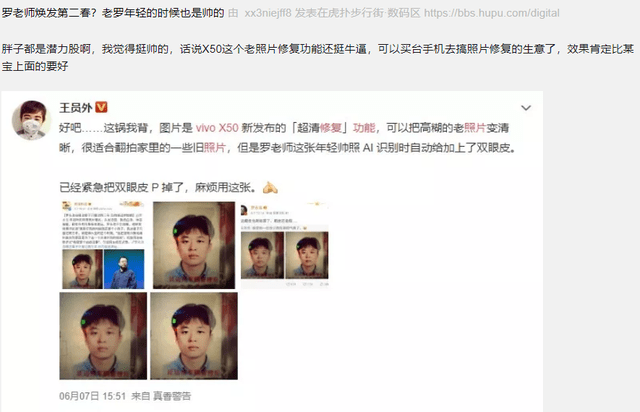Click the 王员外 user avatar

pos(31,120)
